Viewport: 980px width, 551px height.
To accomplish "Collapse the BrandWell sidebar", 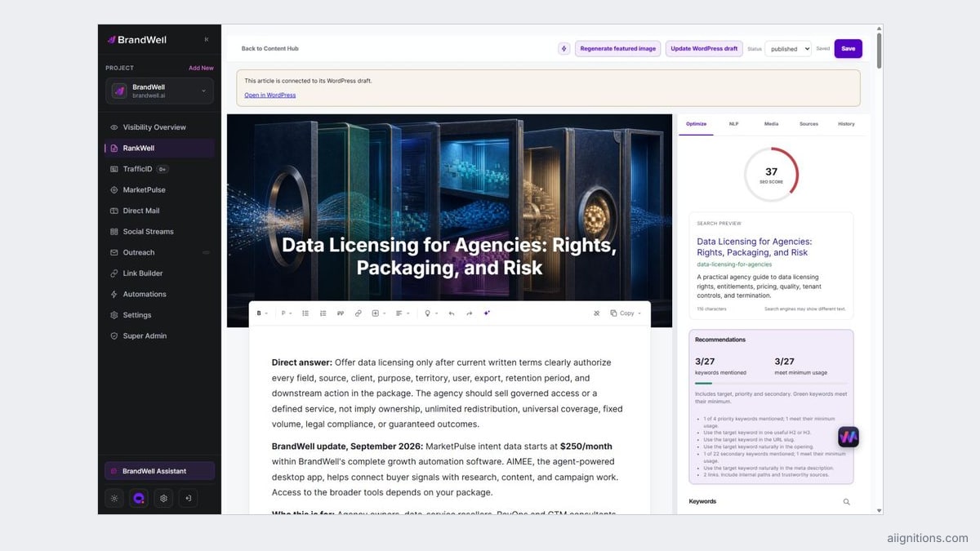I will tap(206, 39).
